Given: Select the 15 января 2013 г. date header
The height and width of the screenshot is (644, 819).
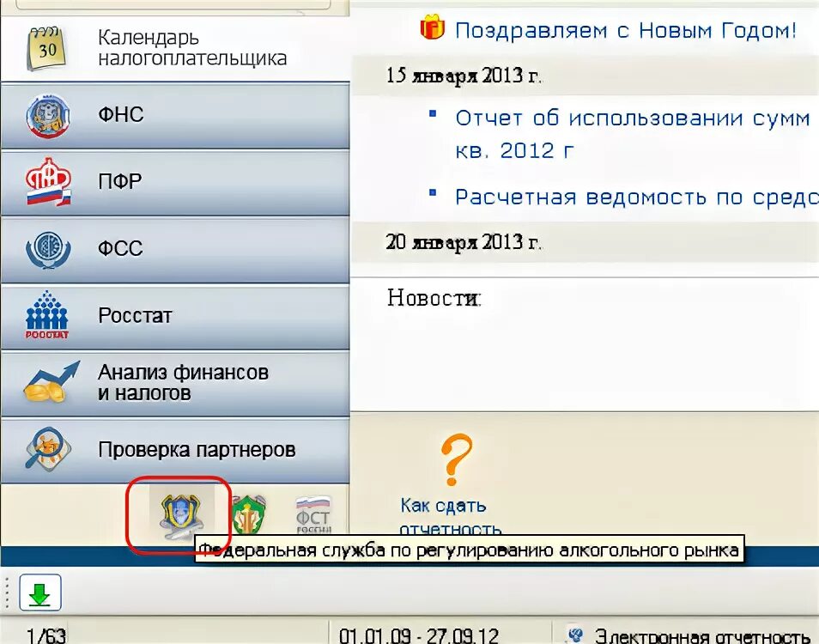Looking at the screenshot, I should [464, 76].
